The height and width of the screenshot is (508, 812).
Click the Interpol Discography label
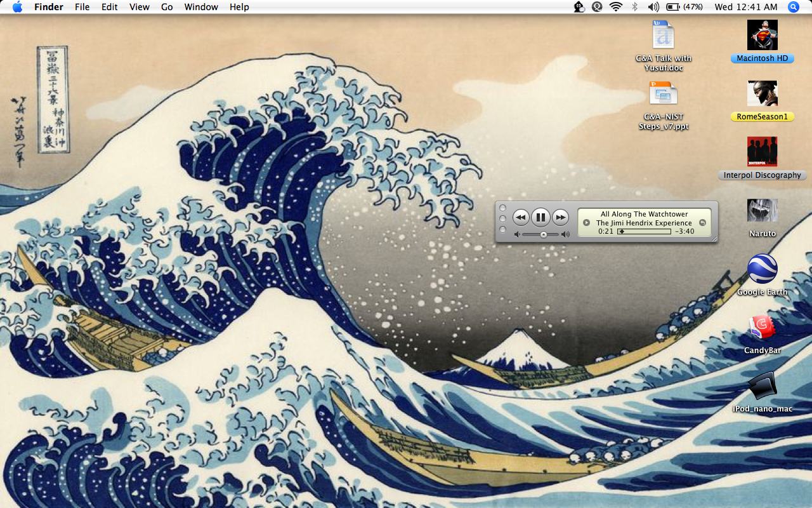click(763, 175)
